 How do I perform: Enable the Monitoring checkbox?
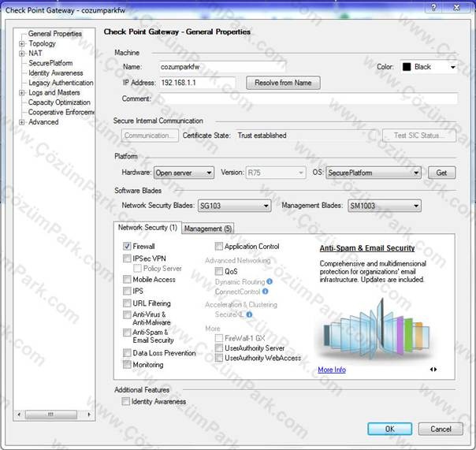pyautogui.click(x=127, y=364)
